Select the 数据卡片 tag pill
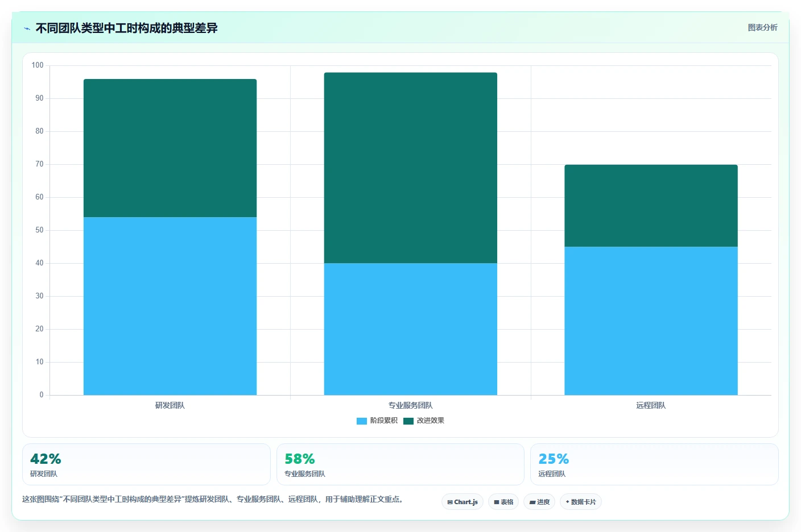The width and height of the screenshot is (801, 532). pyautogui.click(x=581, y=502)
